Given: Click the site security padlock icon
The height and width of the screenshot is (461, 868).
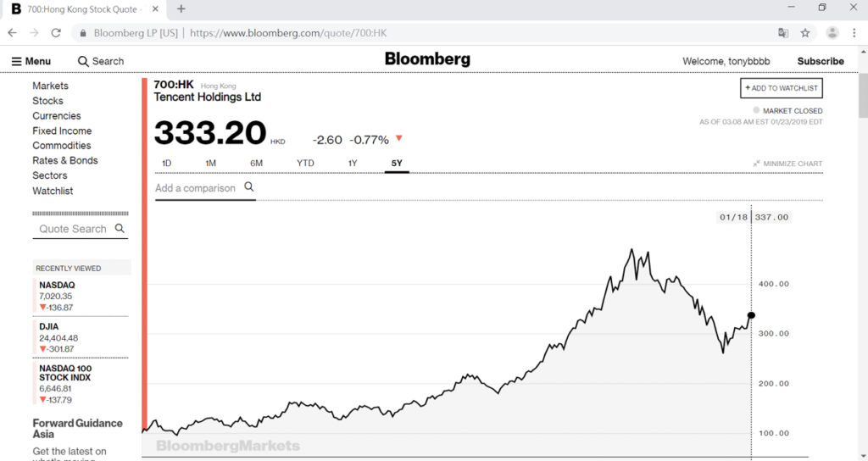Looking at the screenshot, I should coord(83,33).
